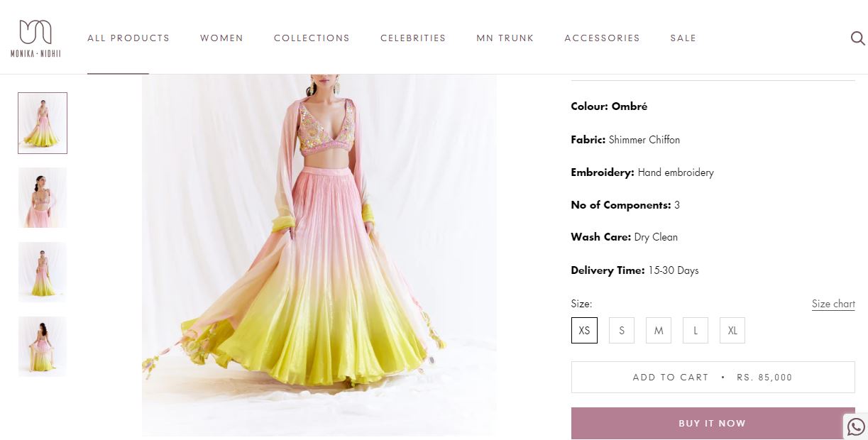View the last back-view product thumbnail
The height and width of the screenshot is (440, 868).
42,346
